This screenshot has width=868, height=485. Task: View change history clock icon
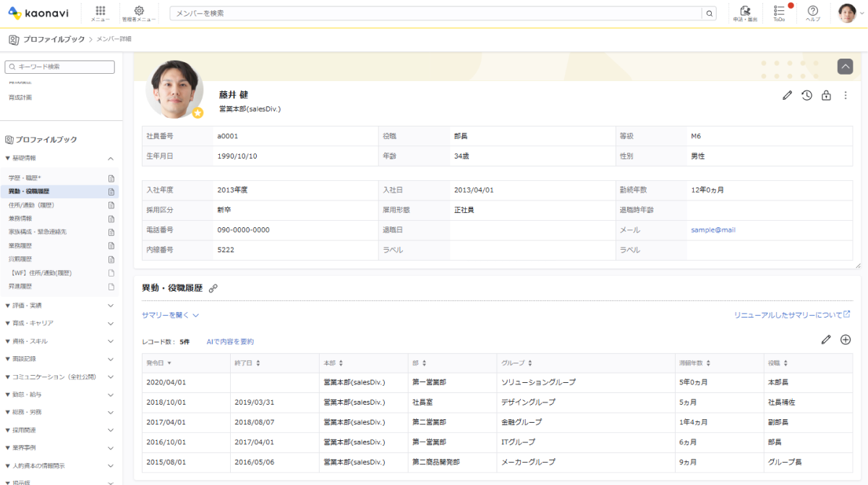pyautogui.click(x=807, y=96)
